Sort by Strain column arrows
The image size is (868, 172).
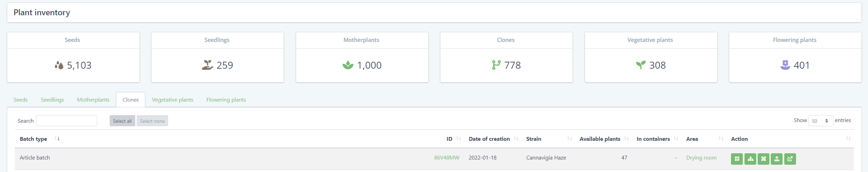569,139
